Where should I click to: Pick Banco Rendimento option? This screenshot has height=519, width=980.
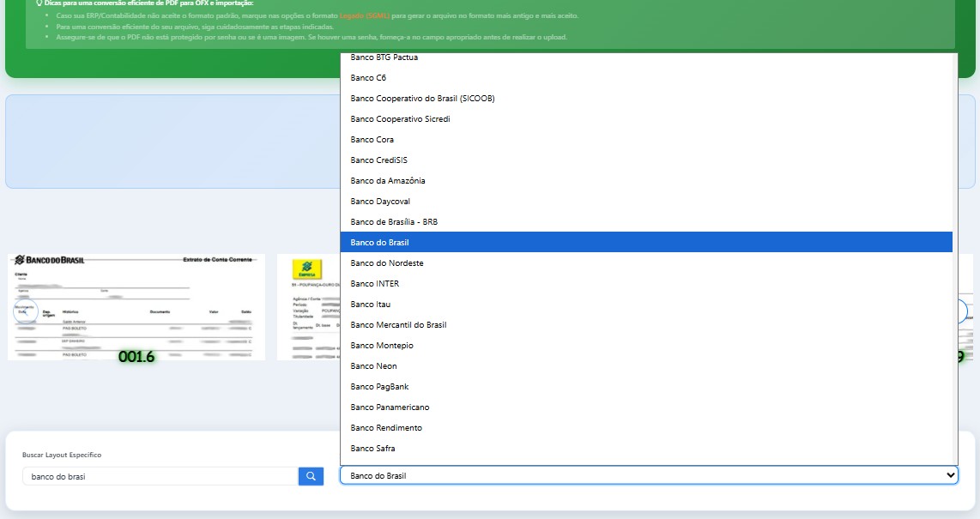tap(646, 428)
